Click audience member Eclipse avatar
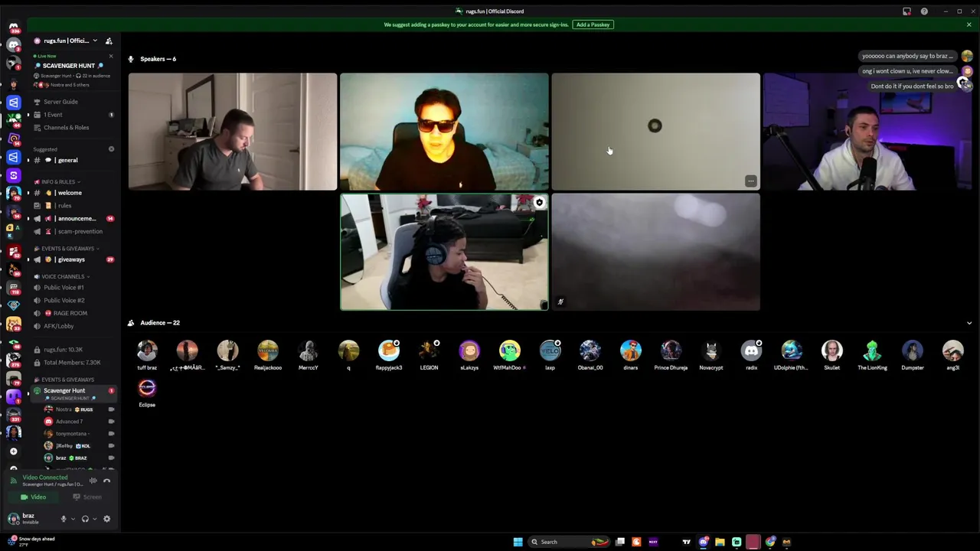 coord(147,387)
